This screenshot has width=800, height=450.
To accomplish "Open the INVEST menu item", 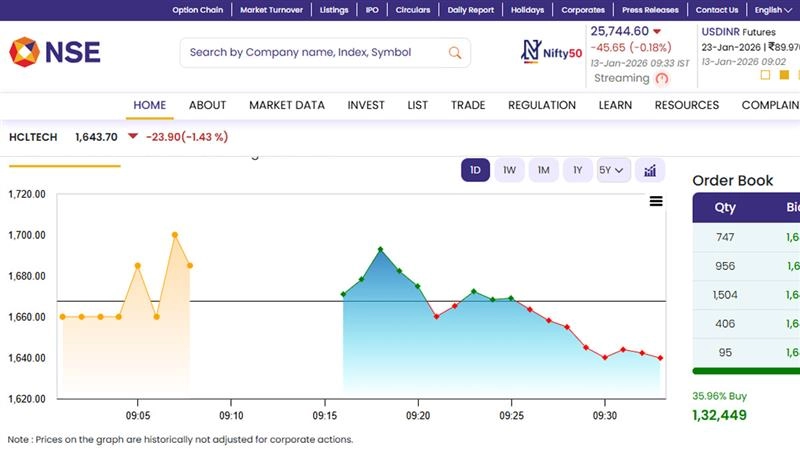I will [x=366, y=105].
